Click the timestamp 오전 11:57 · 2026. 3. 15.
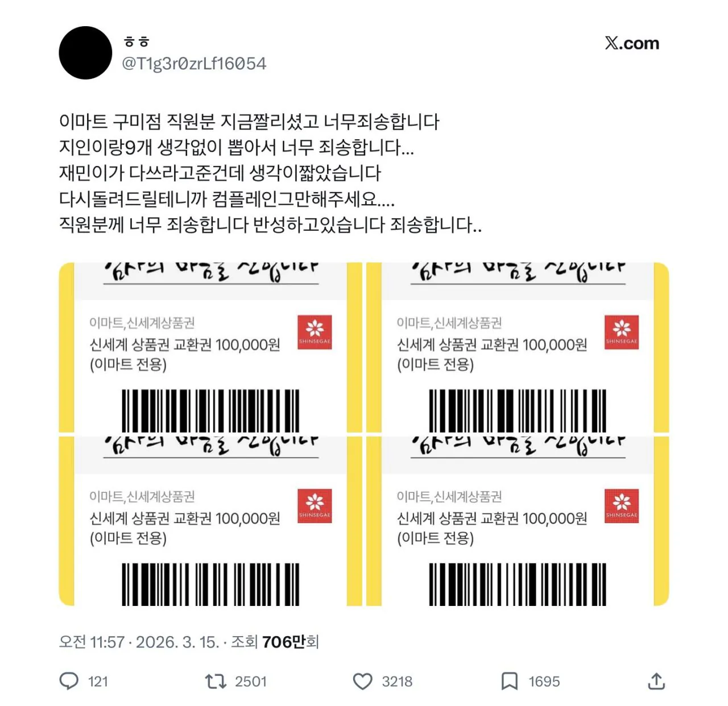Image resolution: width=728 pixels, height=706 pixels. [139, 642]
